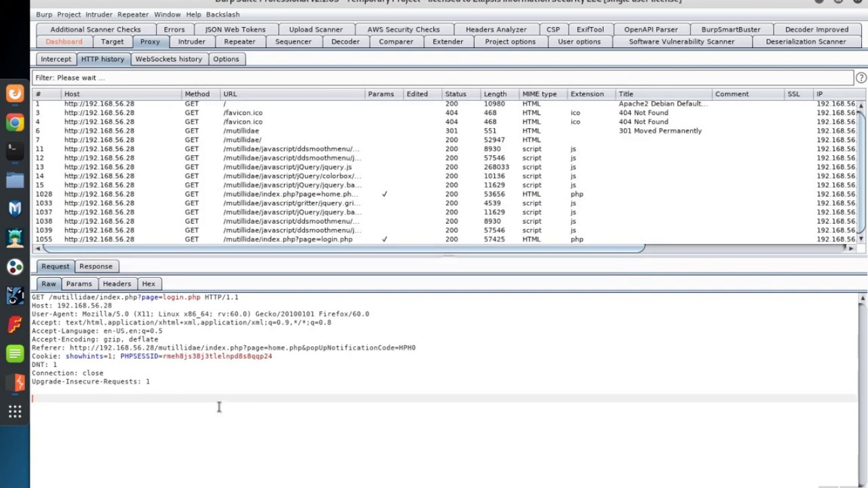Open the Headers Analyzer tab
The image size is (868, 488).
[496, 30]
